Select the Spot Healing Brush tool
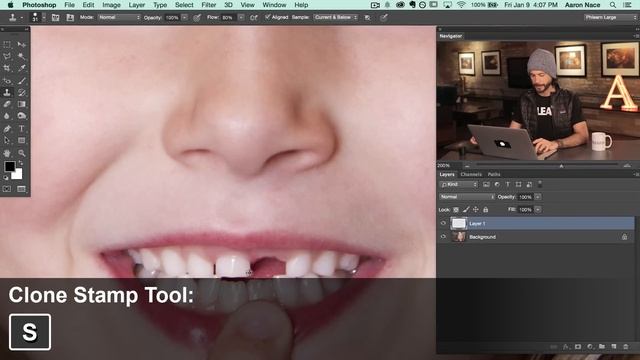 [x=7, y=80]
